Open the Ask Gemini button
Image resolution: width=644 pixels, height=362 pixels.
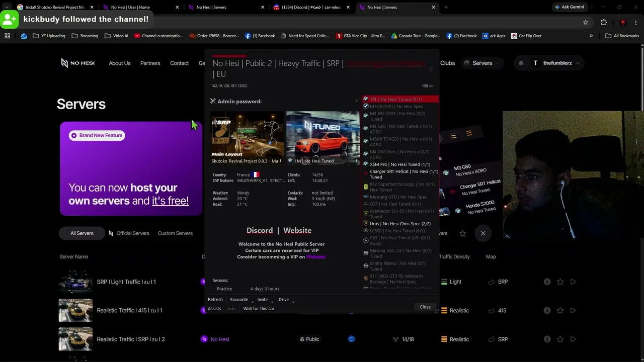[569, 7]
